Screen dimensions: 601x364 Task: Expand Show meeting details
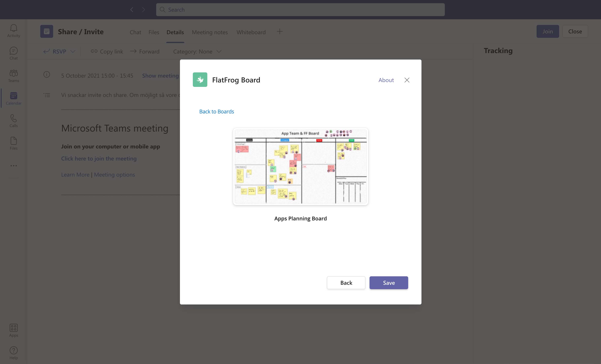point(160,76)
